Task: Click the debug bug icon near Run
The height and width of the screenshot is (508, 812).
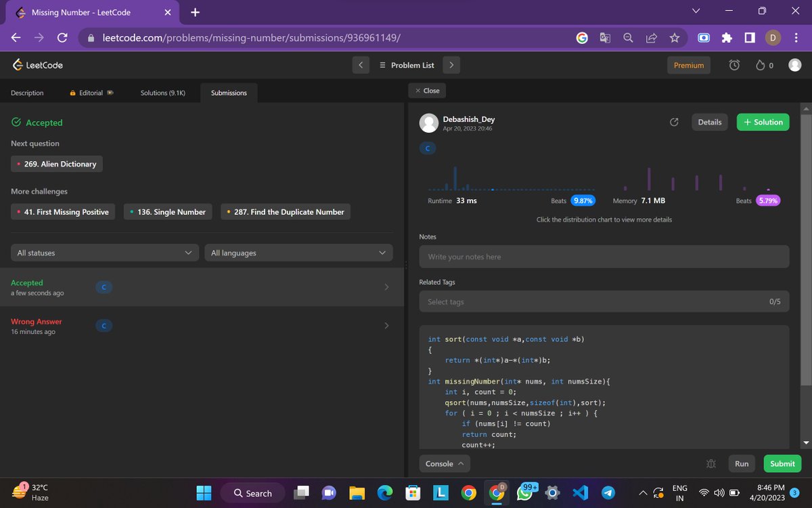Action: coord(710,463)
